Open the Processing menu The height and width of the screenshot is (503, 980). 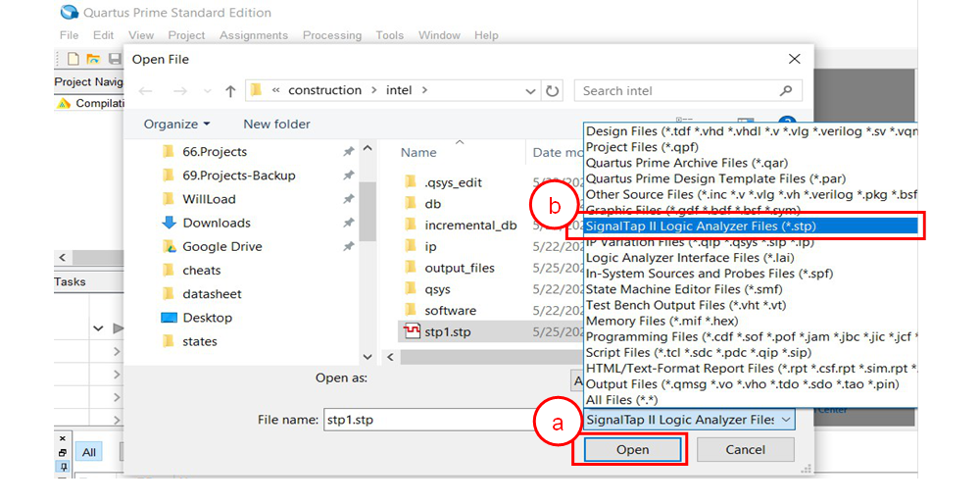click(332, 35)
